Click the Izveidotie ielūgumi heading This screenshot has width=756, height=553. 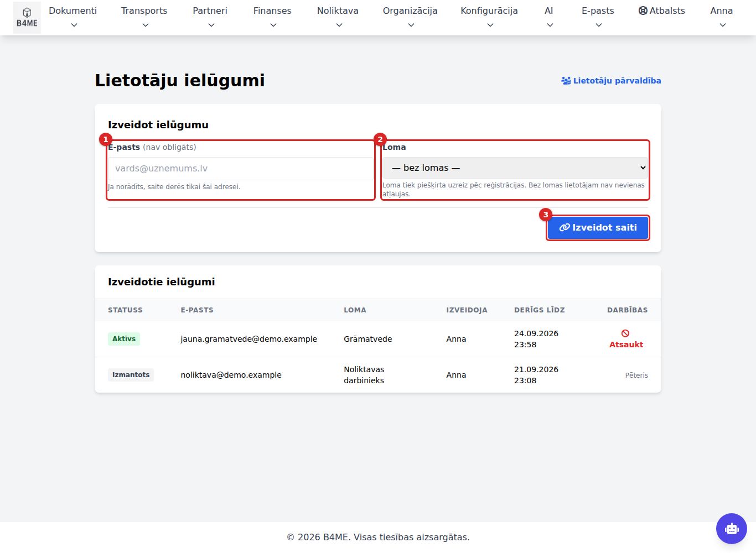coord(162,282)
